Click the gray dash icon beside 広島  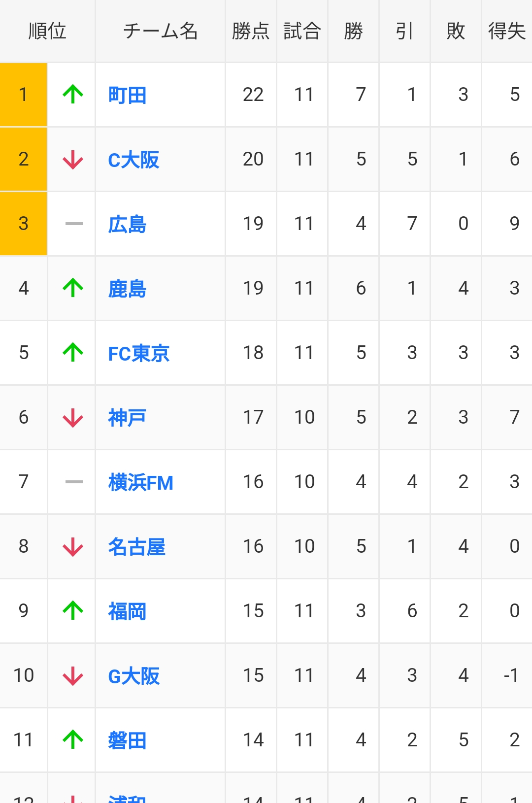click(x=74, y=224)
